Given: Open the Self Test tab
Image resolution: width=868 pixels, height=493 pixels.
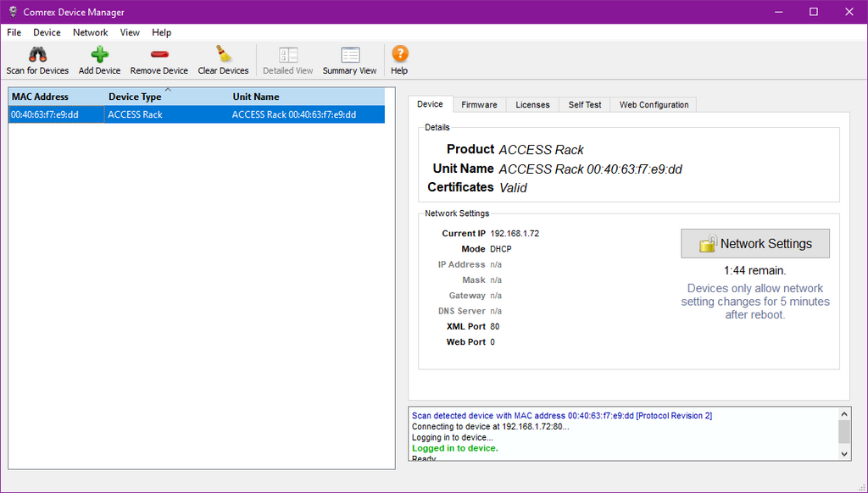Looking at the screenshot, I should coord(585,104).
